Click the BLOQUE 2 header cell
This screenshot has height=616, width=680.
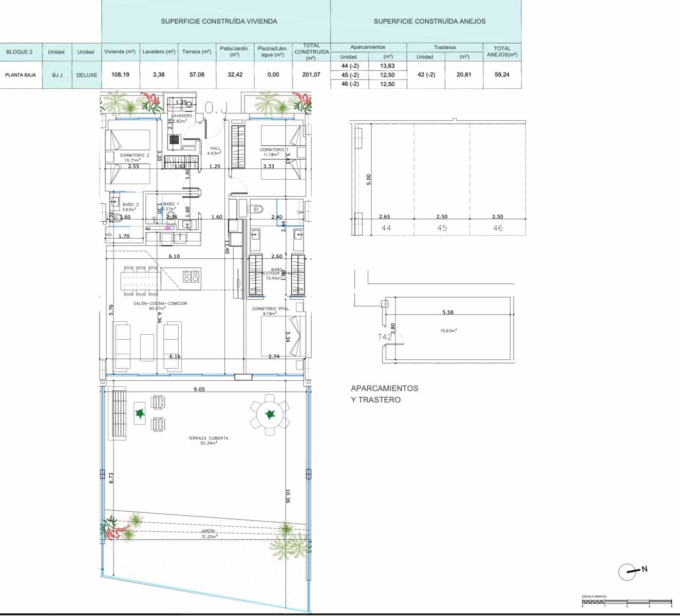pyautogui.click(x=20, y=51)
